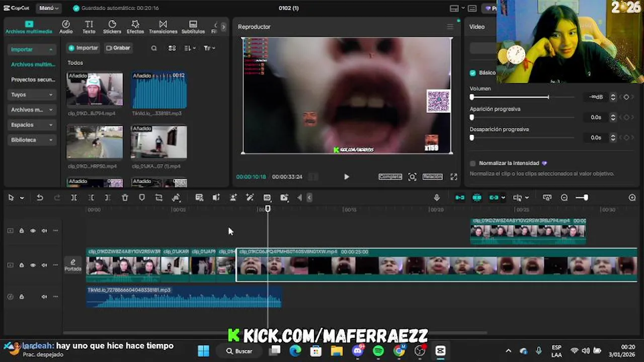The image size is (644, 362).
Task: Click the timeline zoom slider
Action: tap(582, 198)
